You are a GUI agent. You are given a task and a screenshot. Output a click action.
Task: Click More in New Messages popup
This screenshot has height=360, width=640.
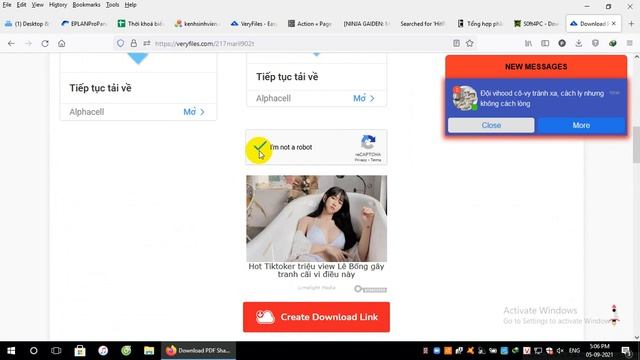pos(581,125)
